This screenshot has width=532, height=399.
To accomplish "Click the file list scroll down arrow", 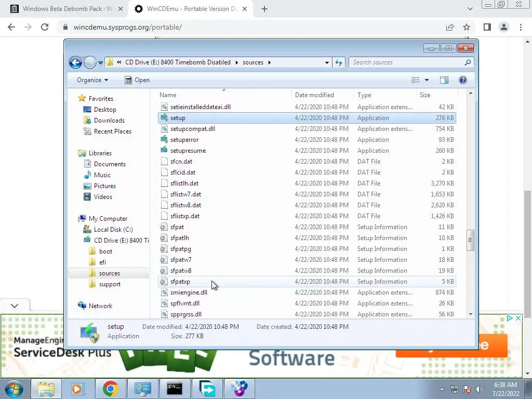I will (x=471, y=314).
